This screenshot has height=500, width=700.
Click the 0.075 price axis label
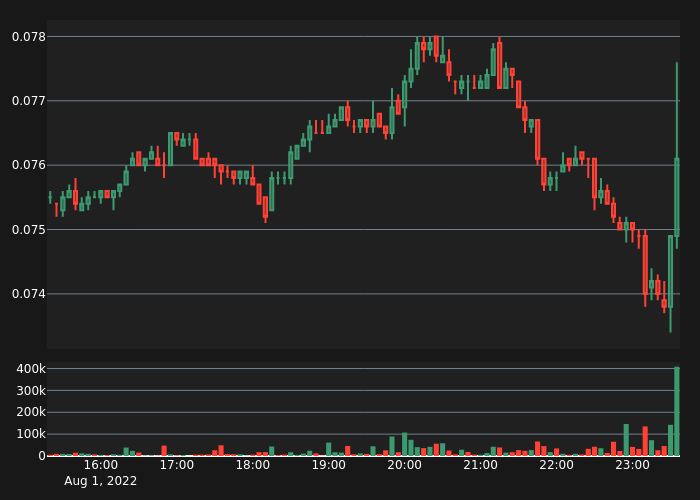click(29, 229)
